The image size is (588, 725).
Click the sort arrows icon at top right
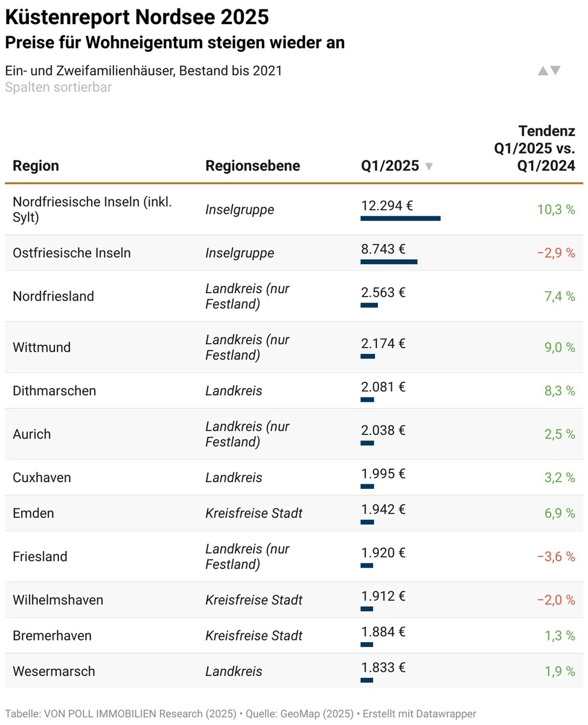(549, 71)
